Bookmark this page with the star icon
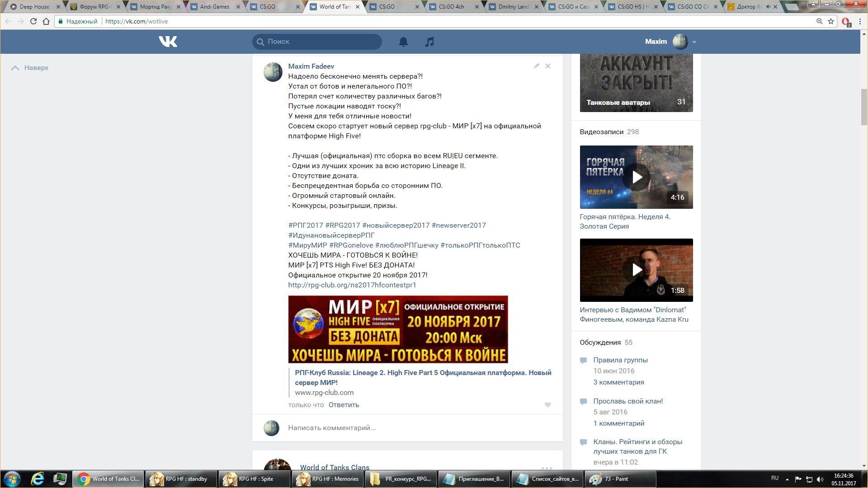Screen dimensions: 868x488 (x=831, y=21)
